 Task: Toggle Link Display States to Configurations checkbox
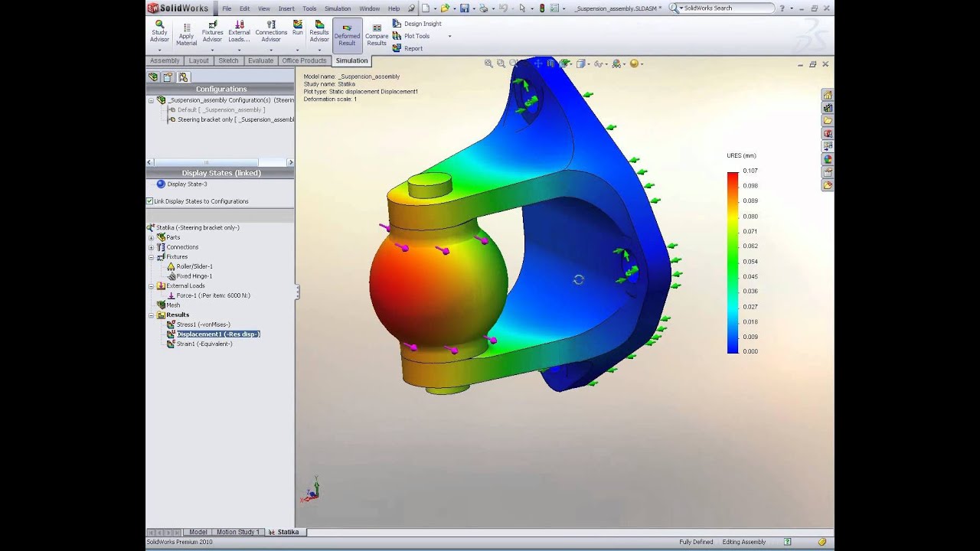[x=149, y=201]
